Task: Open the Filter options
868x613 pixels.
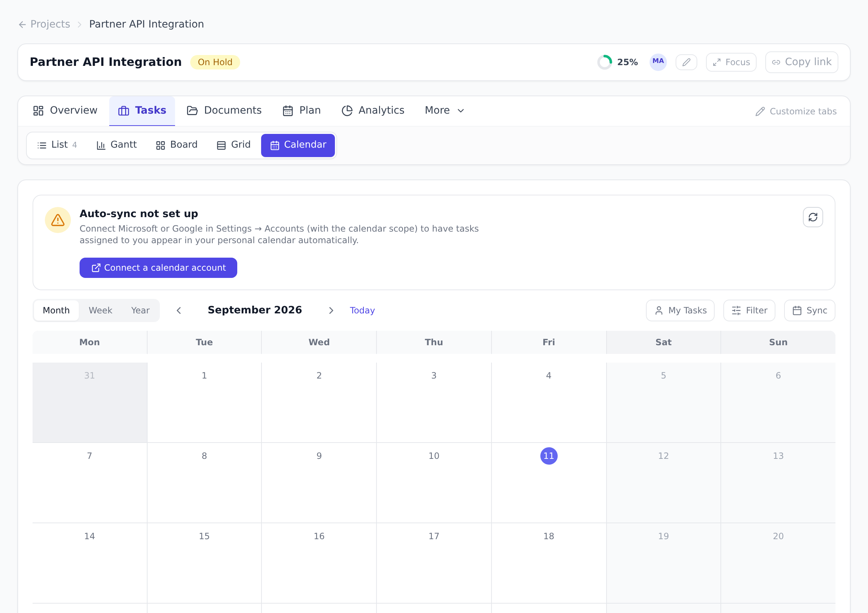Action: [x=749, y=310]
